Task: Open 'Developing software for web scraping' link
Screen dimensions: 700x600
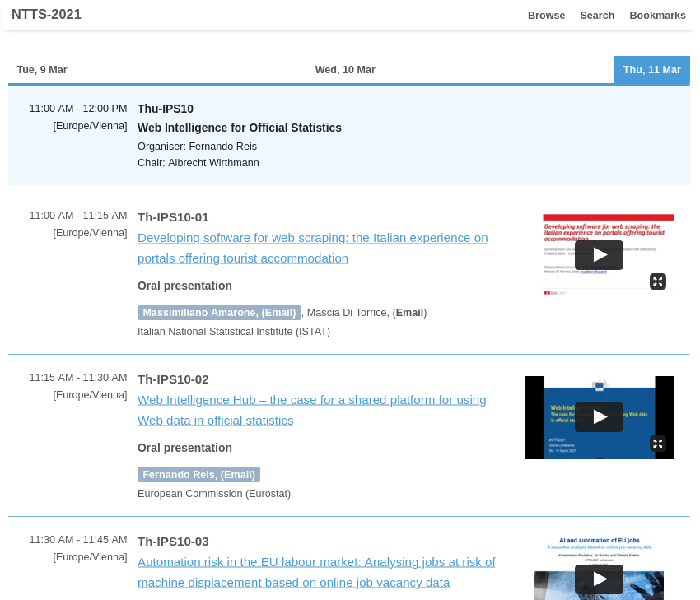Action: [312, 248]
